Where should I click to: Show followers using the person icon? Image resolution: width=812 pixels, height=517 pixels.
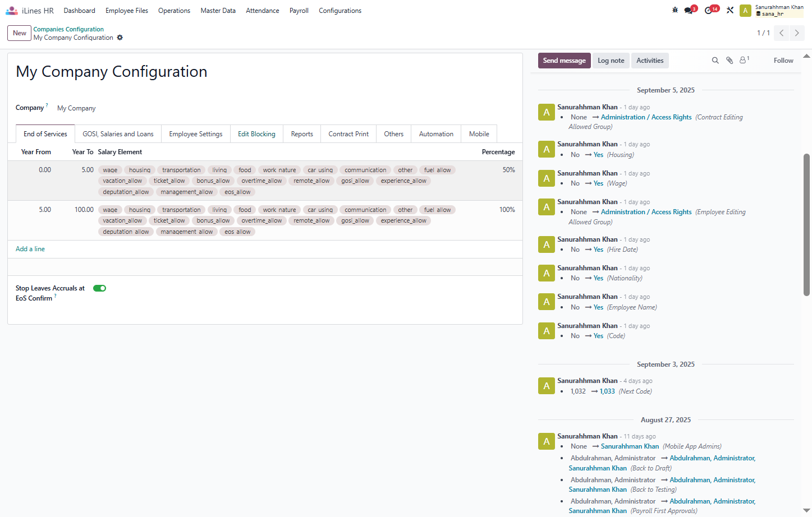[x=744, y=60]
